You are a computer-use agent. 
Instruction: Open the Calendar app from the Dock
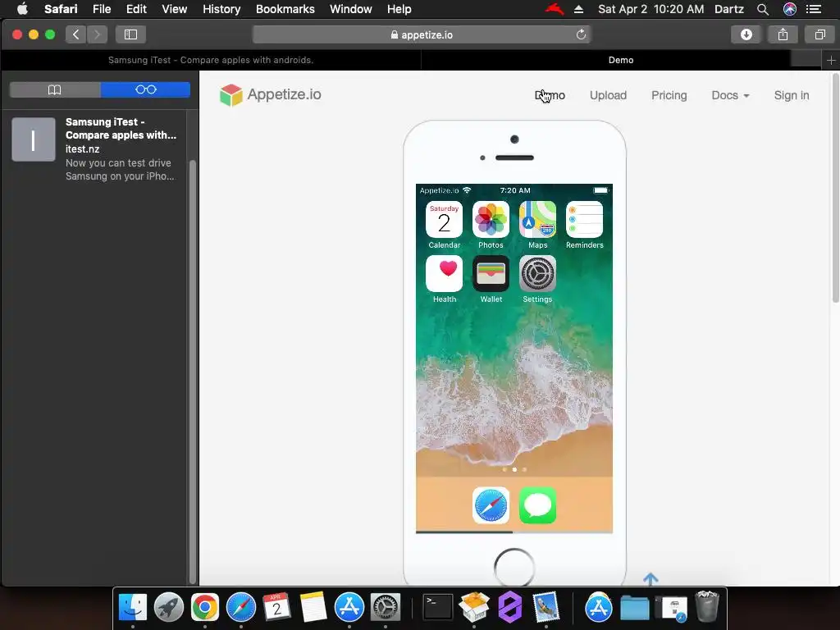coord(277,608)
